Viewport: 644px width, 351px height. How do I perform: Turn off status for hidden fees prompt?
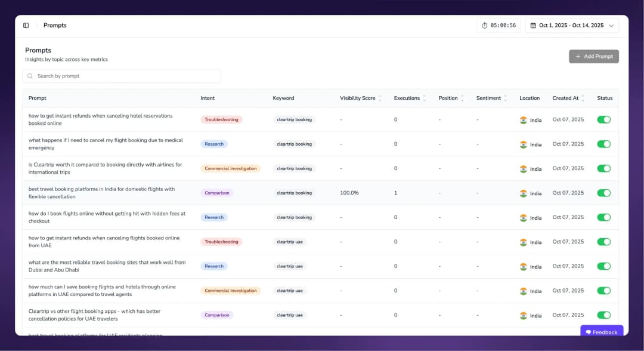[x=603, y=218]
